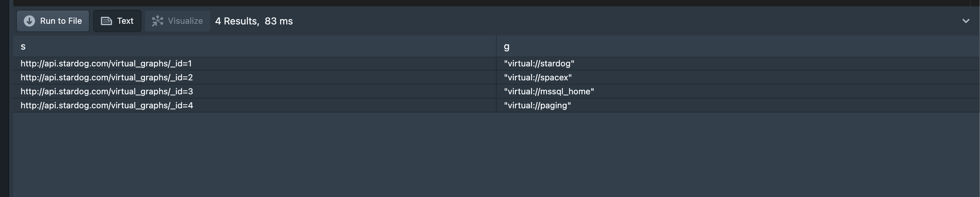Click the "s" column header
The height and width of the screenshot is (197, 980).
tap(23, 47)
